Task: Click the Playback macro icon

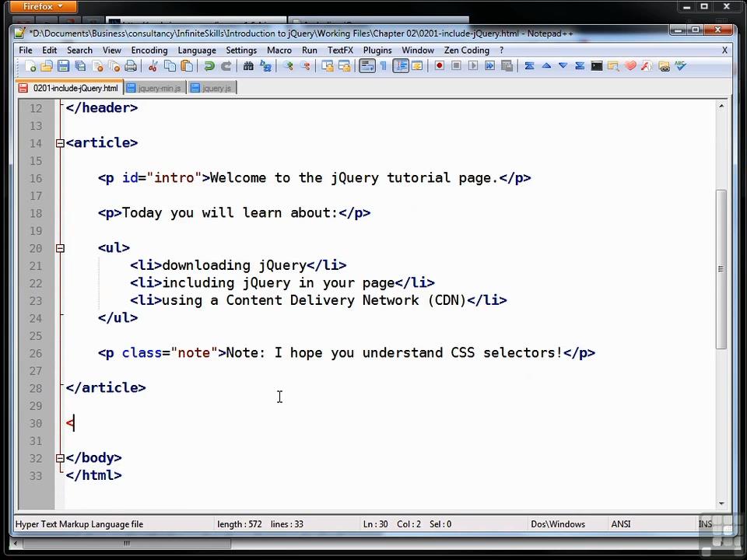Action: (x=472, y=65)
